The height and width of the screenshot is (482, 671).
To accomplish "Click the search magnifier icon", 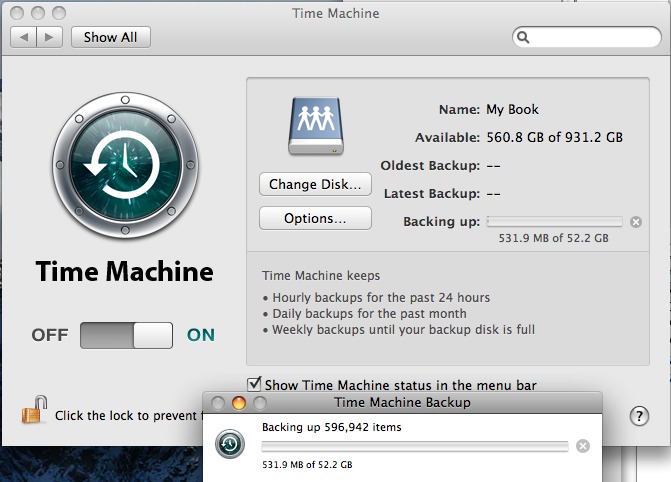I will (523, 37).
